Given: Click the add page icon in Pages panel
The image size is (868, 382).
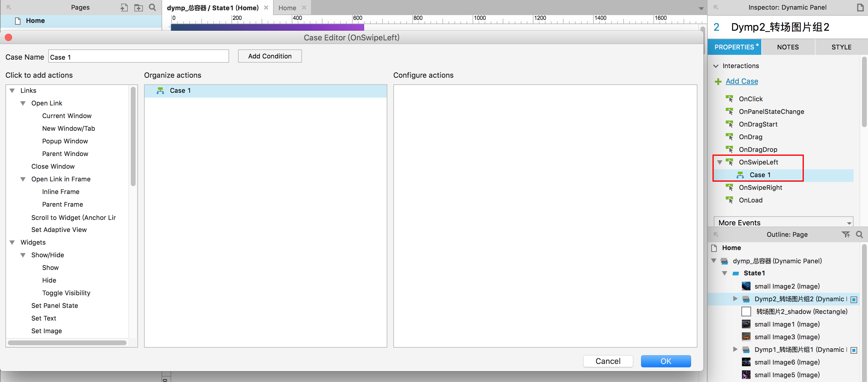Looking at the screenshot, I should point(124,8).
